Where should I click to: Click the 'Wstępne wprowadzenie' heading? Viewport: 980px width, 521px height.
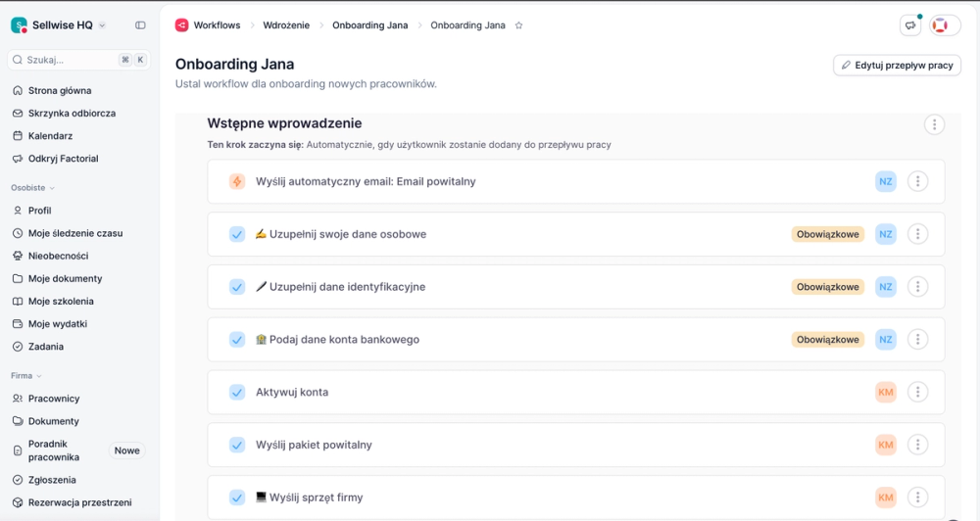coord(284,123)
